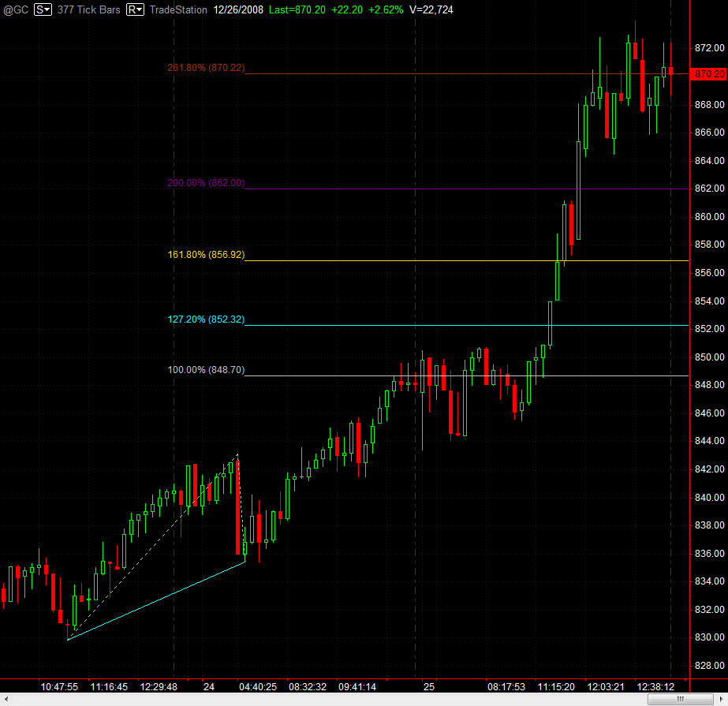Open the R dropdown beside 377 Tick Bars

pyautogui.click(x=135, y=9)
